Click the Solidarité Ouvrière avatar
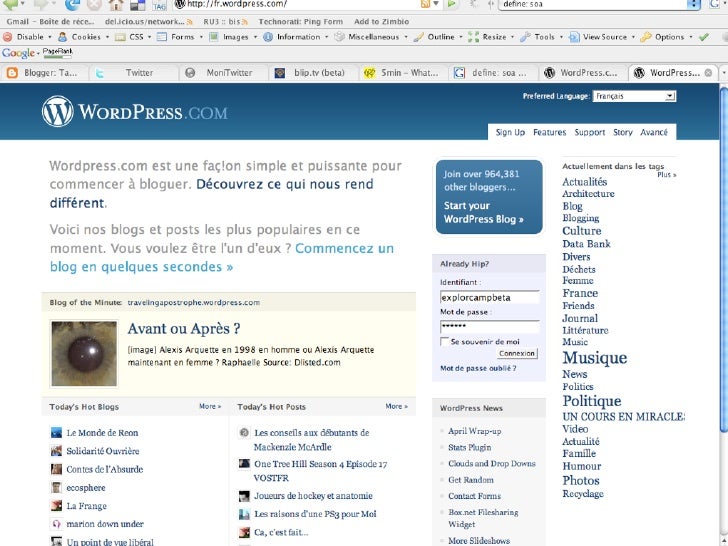 point(56,451)
